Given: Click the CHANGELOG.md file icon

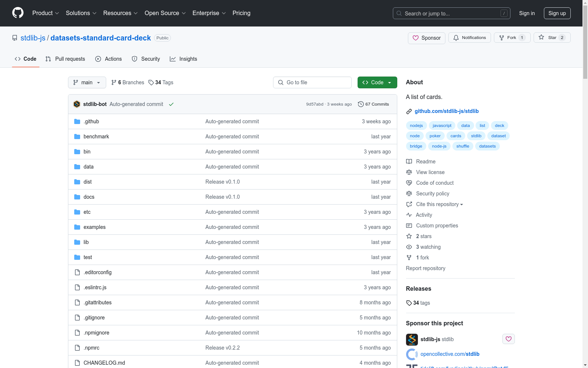Looking at the screenshot, I should coord(77,363).
